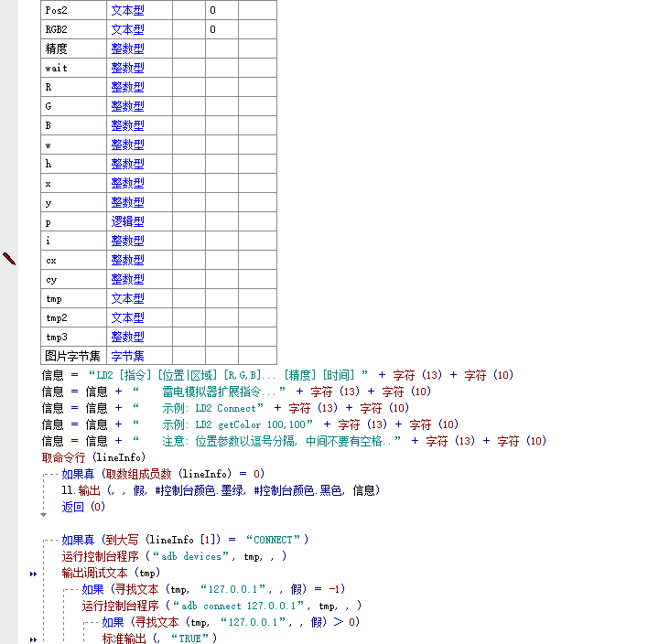Click the 逻辑型 type cell in p row

pos(139,221)
